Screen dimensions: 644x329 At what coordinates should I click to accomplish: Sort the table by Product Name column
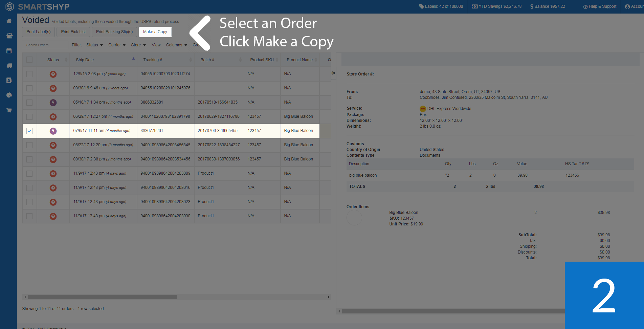click(x=300, y=60)
